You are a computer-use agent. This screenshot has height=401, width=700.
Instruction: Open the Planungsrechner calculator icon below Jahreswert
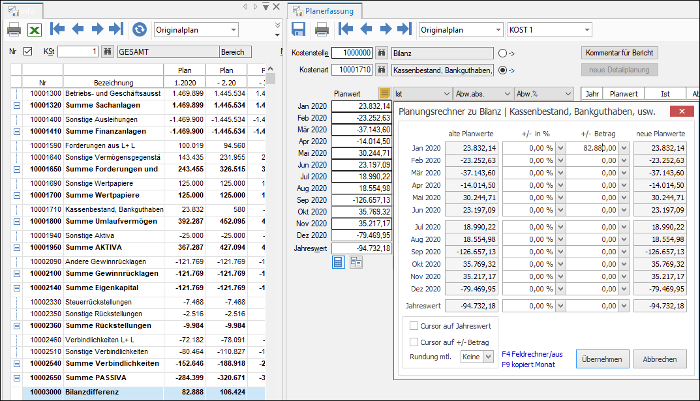338,262
